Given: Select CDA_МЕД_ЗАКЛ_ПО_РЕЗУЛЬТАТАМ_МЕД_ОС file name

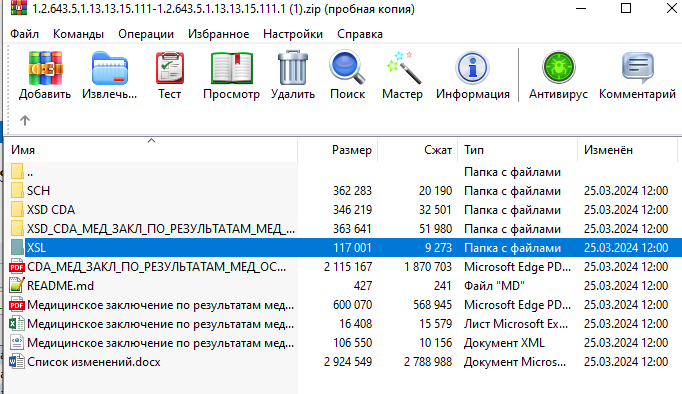Looking at the screenshot, I should click(x=157, y=267).
